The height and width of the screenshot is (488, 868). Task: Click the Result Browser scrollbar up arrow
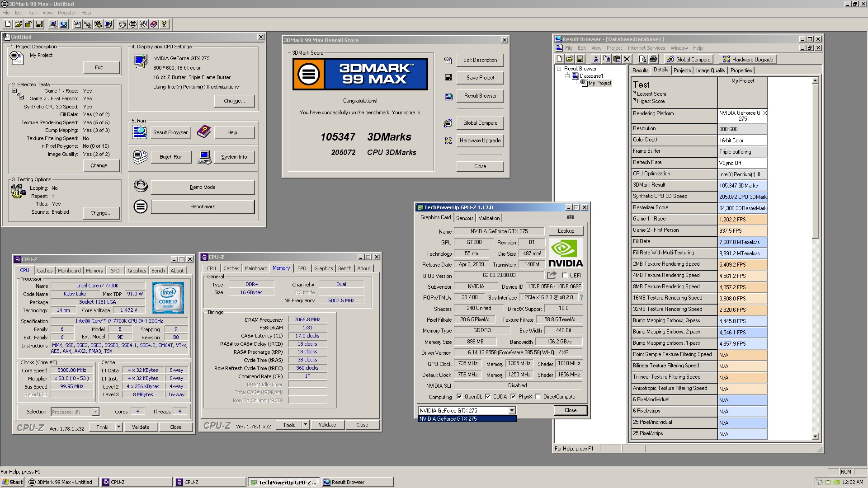816,81
